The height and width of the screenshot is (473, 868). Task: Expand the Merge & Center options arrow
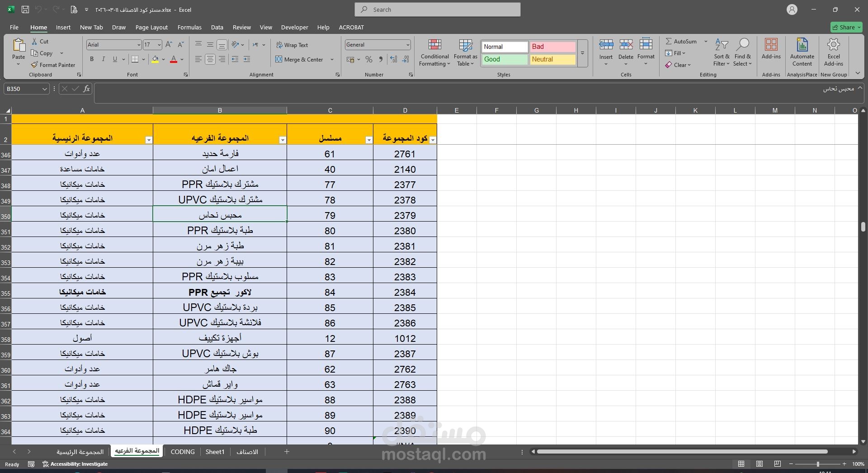tap(332, 59)
